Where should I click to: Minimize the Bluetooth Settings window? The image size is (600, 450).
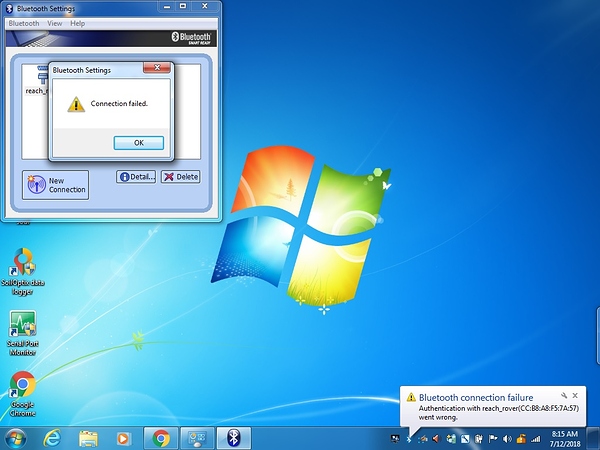point(167,7)
